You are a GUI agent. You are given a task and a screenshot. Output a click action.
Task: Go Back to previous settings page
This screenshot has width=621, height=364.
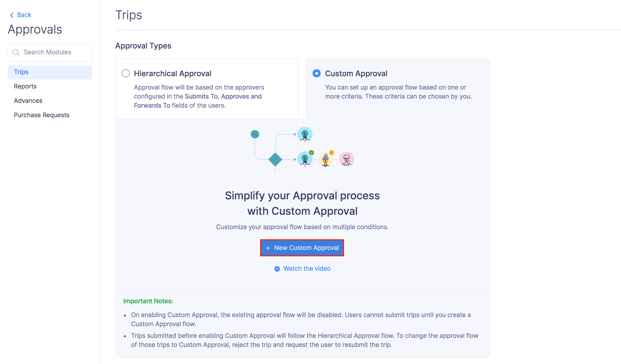point(24,15)
